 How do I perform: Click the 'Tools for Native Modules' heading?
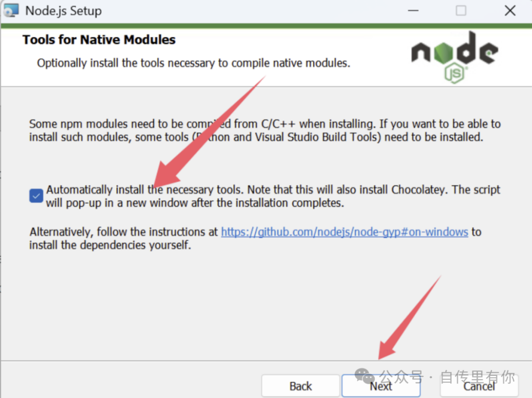click(x=99, y=40)
